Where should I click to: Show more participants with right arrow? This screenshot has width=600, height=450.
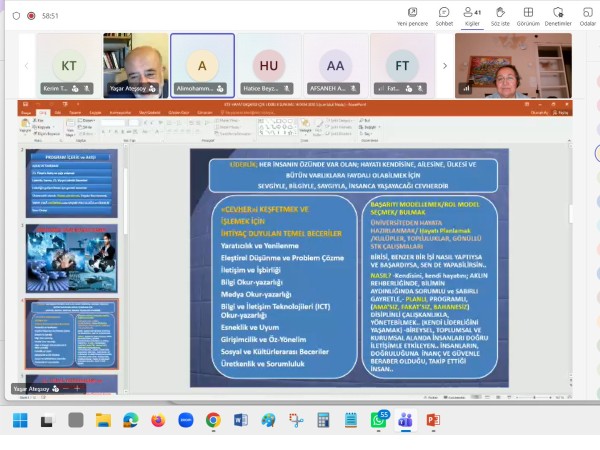[x=445, y=66]
